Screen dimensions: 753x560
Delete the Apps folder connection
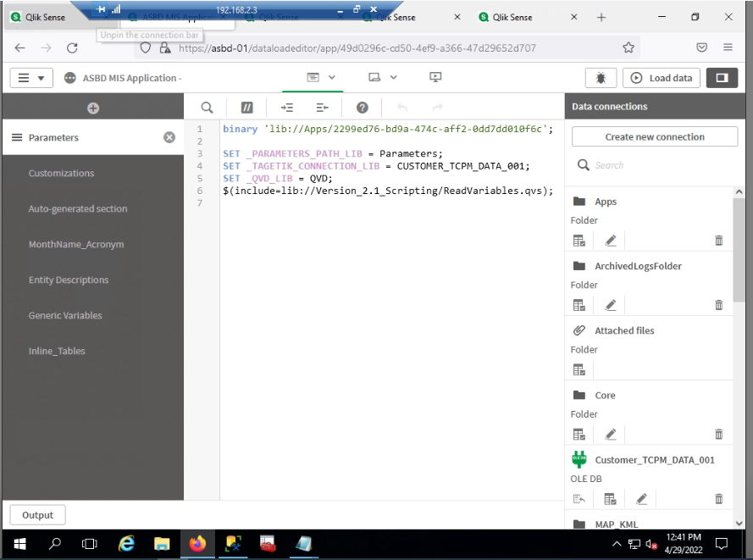pos(718,241)
